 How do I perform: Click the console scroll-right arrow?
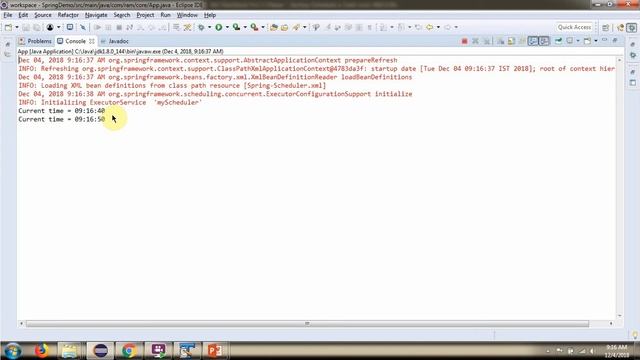pyautogui.click(x=611, y=324)
